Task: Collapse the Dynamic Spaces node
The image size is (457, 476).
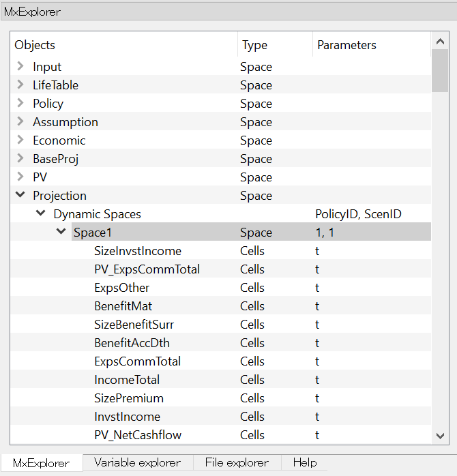Action: click(x=41, y=213)
